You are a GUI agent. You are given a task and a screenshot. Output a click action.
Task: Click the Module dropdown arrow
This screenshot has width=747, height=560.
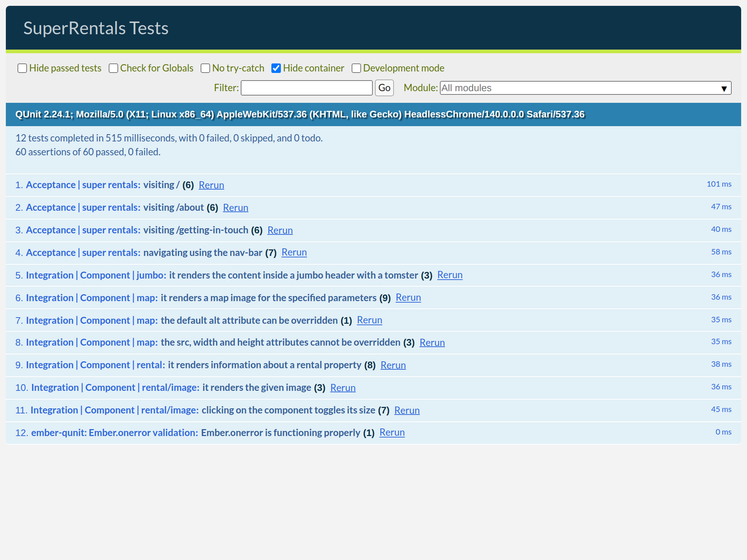(724, 88)
